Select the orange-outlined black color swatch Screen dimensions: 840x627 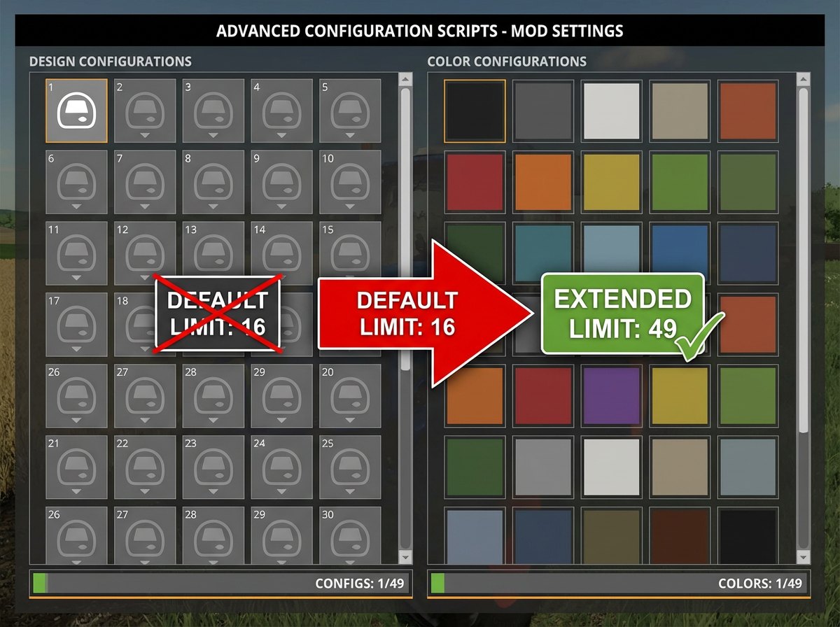point(475,111)
